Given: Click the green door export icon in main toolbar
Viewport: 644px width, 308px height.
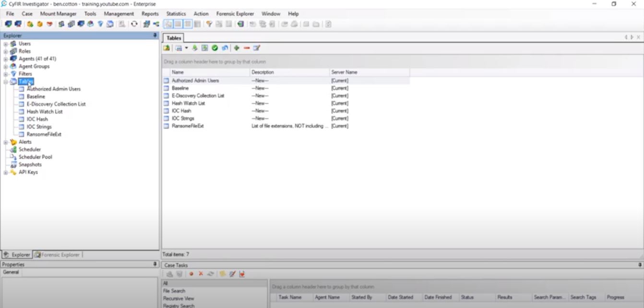Looking at the screenshot, I should tap(240, 24).
